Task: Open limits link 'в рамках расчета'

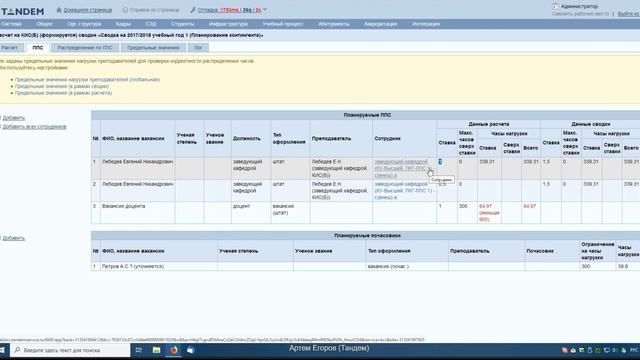Action: pos(63,93)
